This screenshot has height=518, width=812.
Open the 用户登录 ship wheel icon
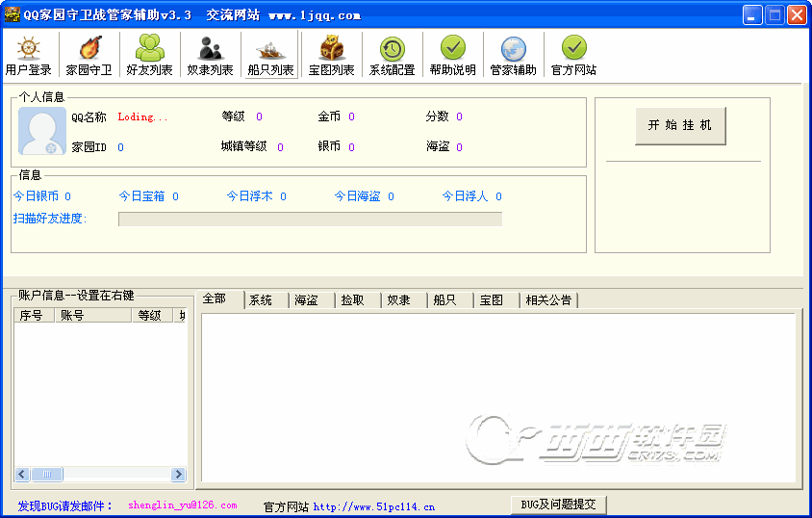29,48
